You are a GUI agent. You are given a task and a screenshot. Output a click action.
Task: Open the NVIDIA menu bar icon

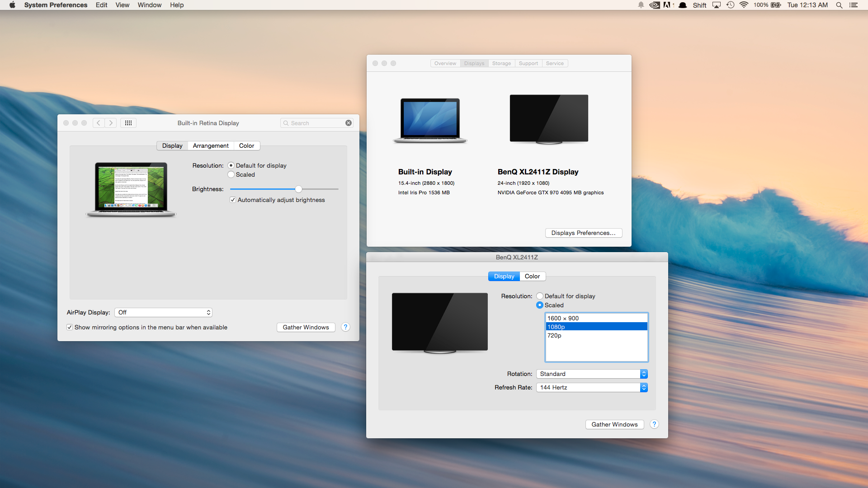point(654,5)
